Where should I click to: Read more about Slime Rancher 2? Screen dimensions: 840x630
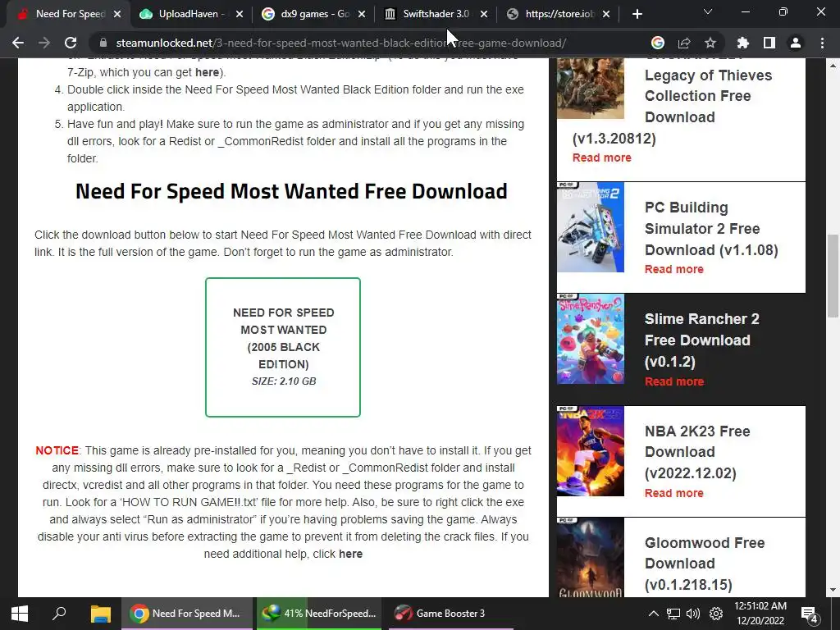tap(674, 381)
